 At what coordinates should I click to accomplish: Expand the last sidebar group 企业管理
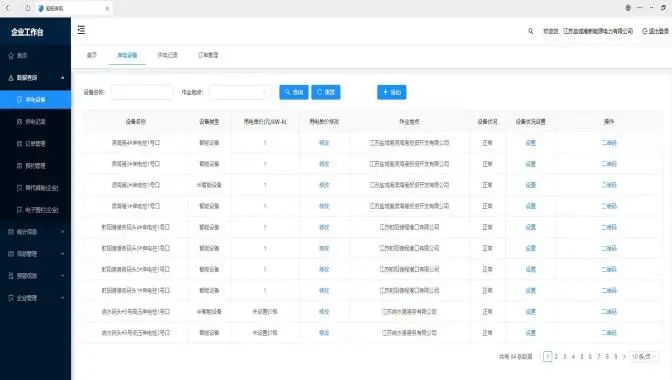(x=36, y=298)
